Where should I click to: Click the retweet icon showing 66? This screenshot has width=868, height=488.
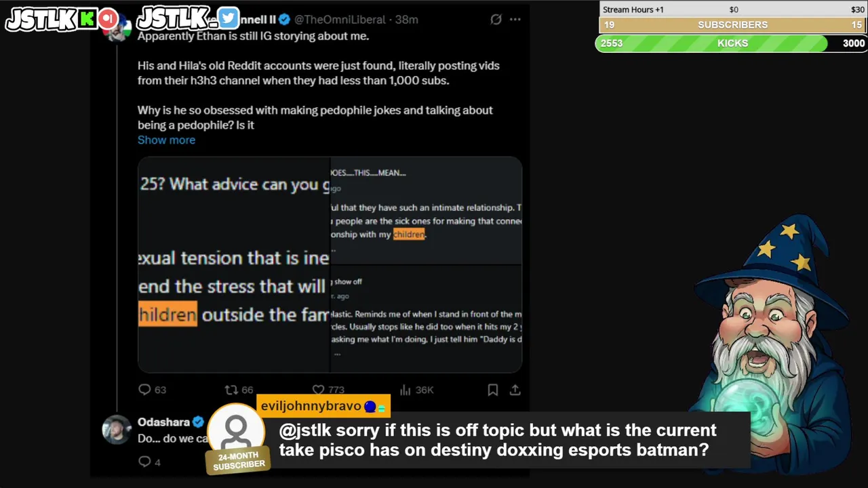click(231, 390)
